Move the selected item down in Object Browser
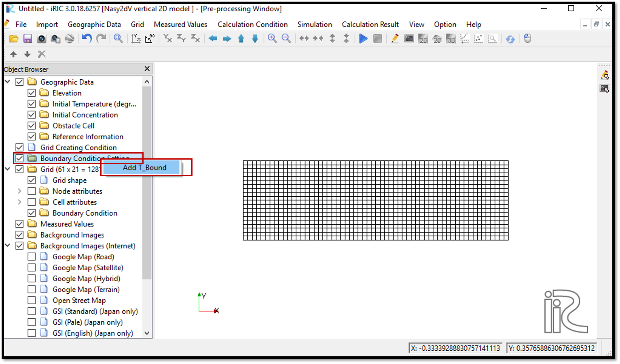The image size is (620, 364). pos(27,54)
